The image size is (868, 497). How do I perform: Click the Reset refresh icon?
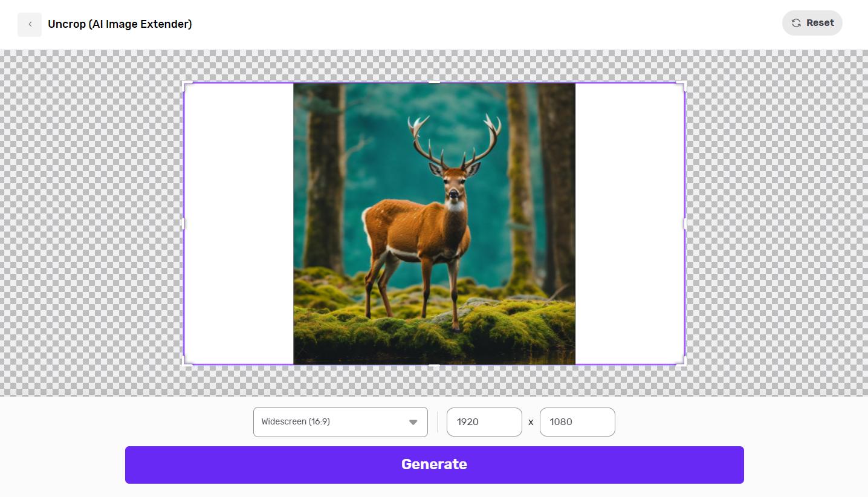click(x=796, y=23)
